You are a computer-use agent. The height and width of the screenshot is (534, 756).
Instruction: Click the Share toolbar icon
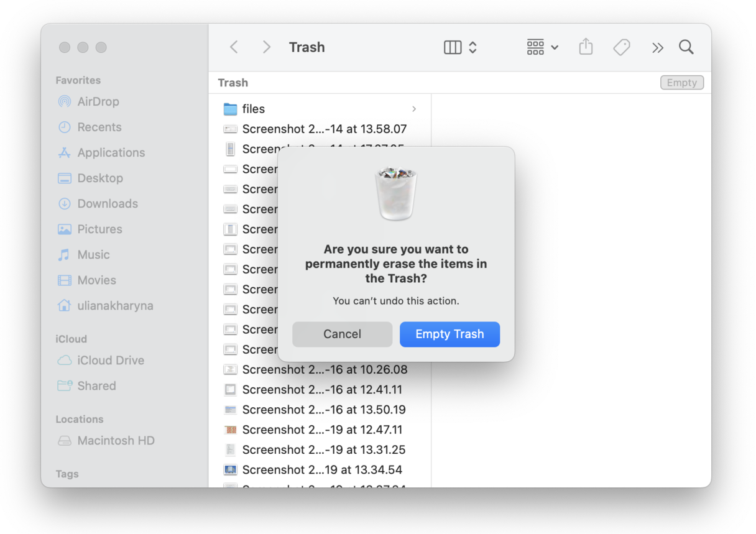586,47
